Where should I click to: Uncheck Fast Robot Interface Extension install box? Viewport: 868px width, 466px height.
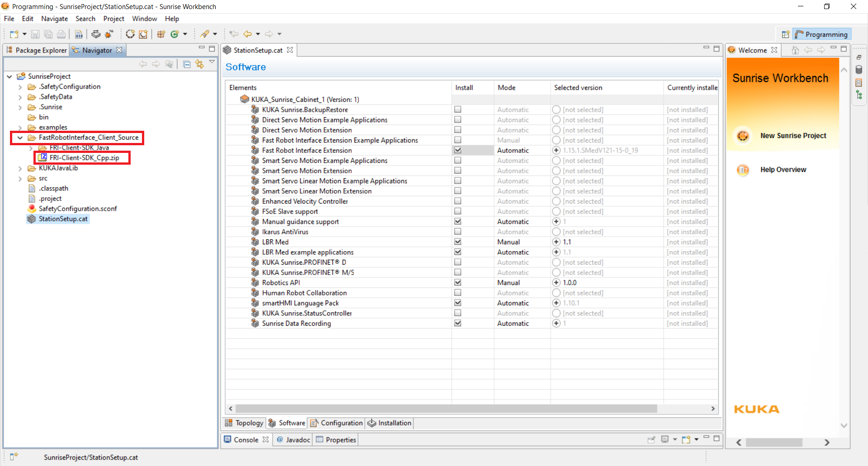click(x=458, y=150)
